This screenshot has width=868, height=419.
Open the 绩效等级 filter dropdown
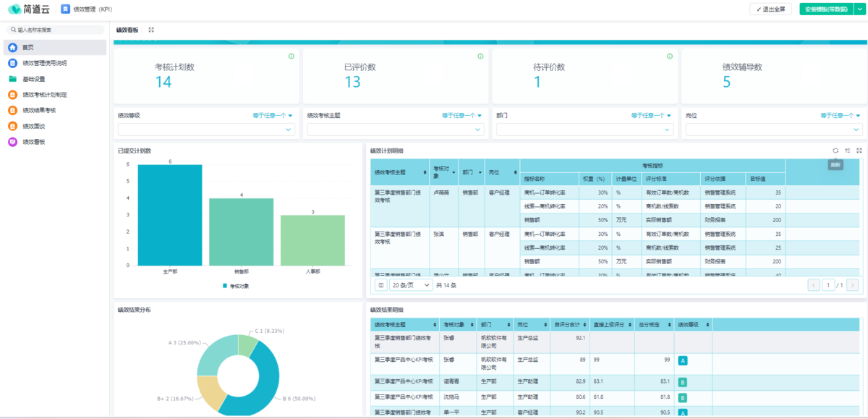point(206,130)
